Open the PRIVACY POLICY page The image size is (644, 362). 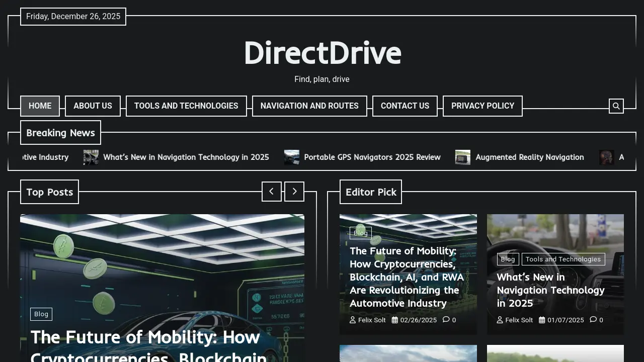(x=482, y=106)
